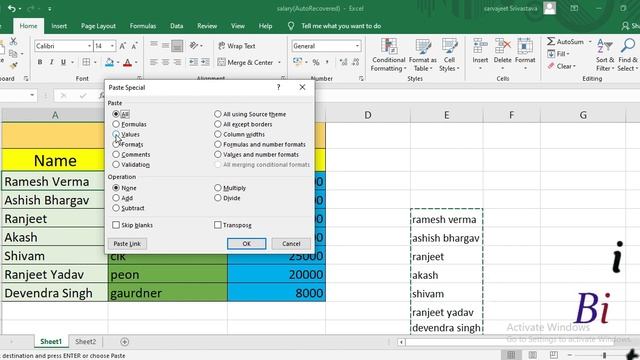
Task: Open the General number format dropdown
Action: 358,46
